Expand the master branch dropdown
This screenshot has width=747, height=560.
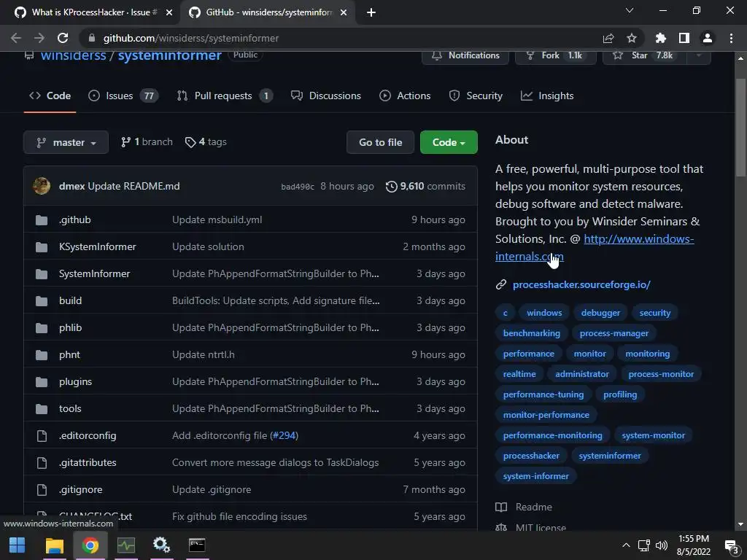66,142
